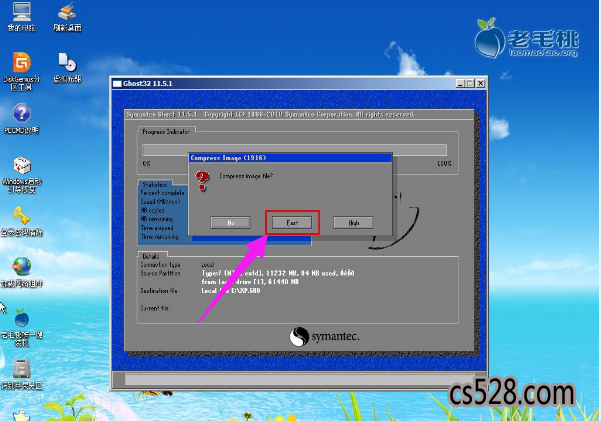Click the red question mark dialog icon

[x=202, y=178]
